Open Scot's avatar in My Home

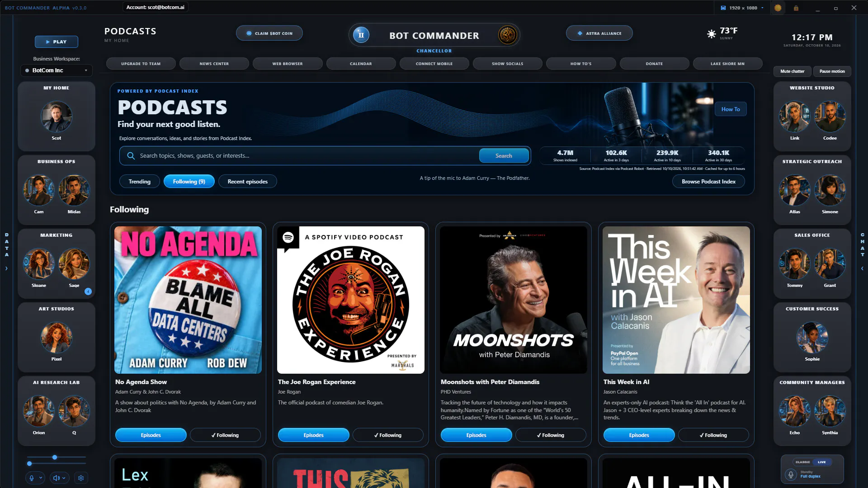57,117
